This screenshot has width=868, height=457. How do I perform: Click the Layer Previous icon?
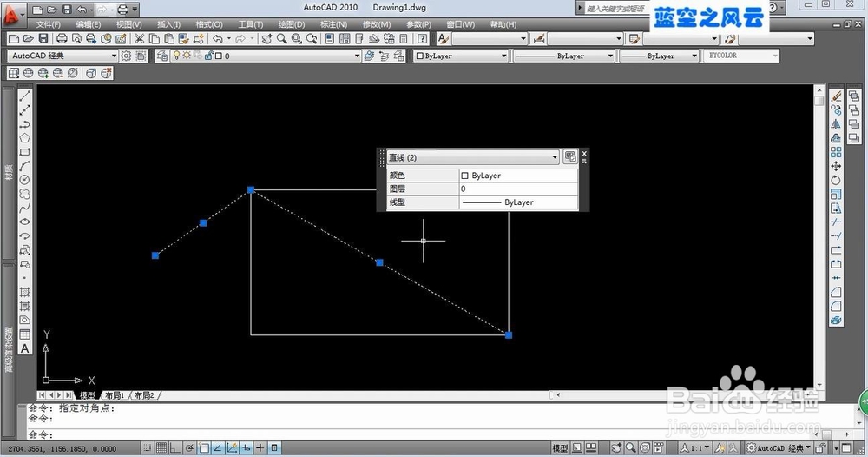pos(385,56)
